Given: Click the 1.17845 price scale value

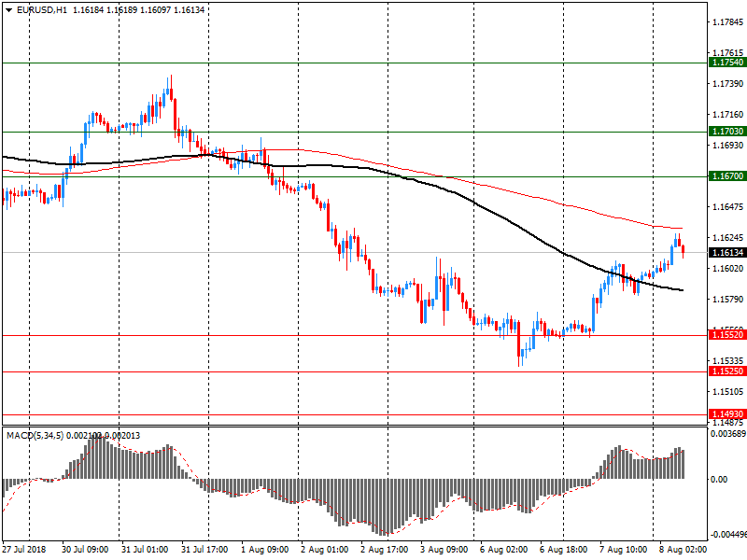Looking at the screenshot, I should [727, 22].
